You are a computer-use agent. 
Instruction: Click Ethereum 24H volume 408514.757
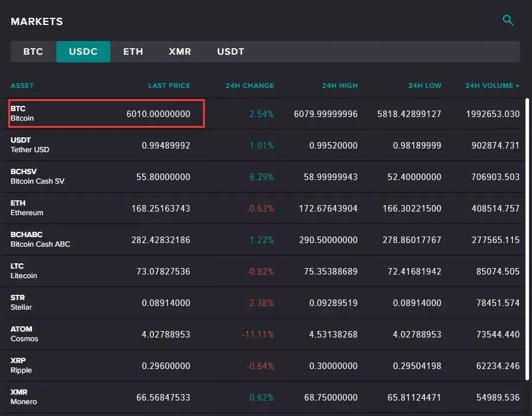tap(495, 208)
